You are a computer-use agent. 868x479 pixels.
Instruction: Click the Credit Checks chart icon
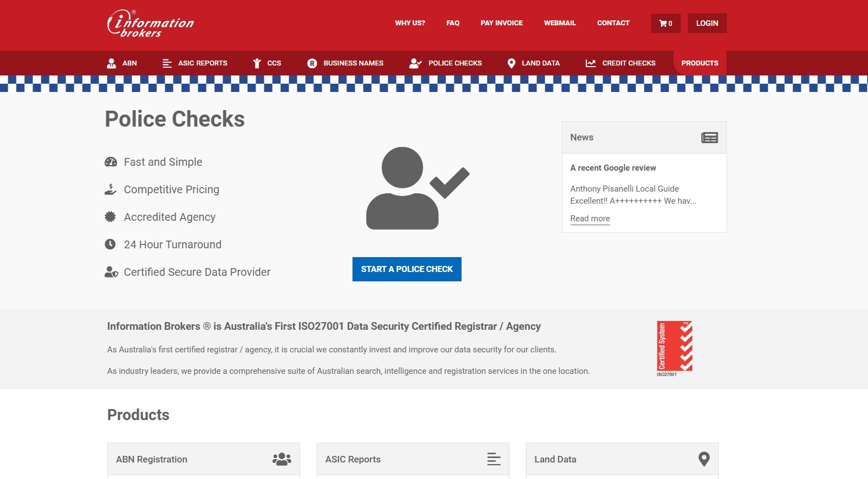pos(590,63)
